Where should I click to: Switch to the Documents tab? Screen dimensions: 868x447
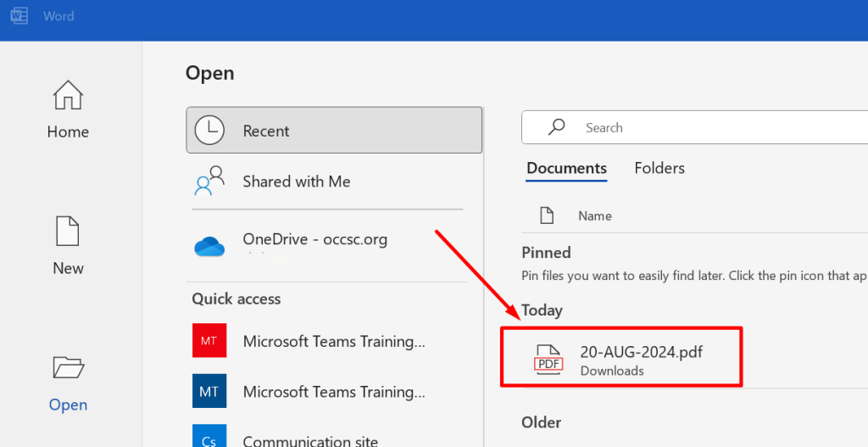[566, 168]
